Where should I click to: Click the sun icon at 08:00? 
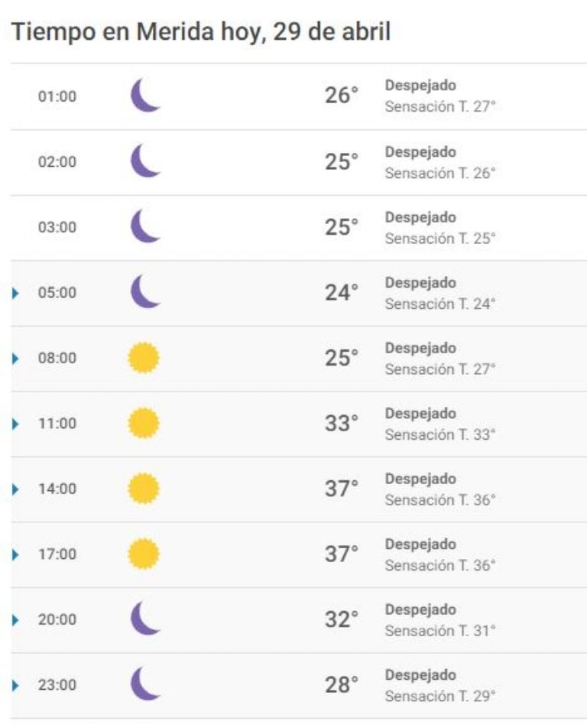tap(144, 358)
